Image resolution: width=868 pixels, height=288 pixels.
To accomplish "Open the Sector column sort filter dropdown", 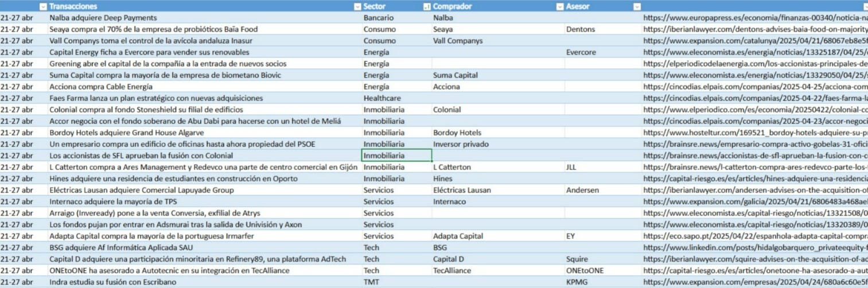I will (426, 6).
